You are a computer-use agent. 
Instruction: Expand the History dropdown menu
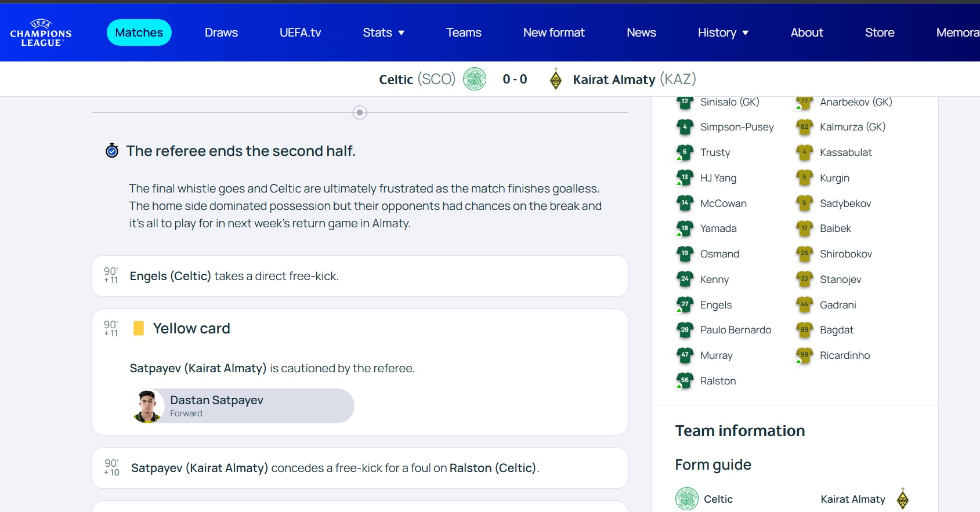click(723, 32)
